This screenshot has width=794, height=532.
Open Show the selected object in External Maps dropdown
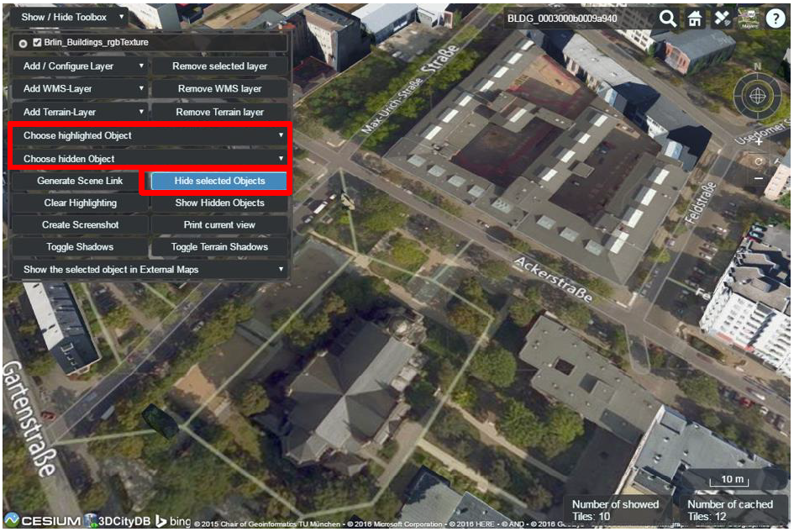150,270
